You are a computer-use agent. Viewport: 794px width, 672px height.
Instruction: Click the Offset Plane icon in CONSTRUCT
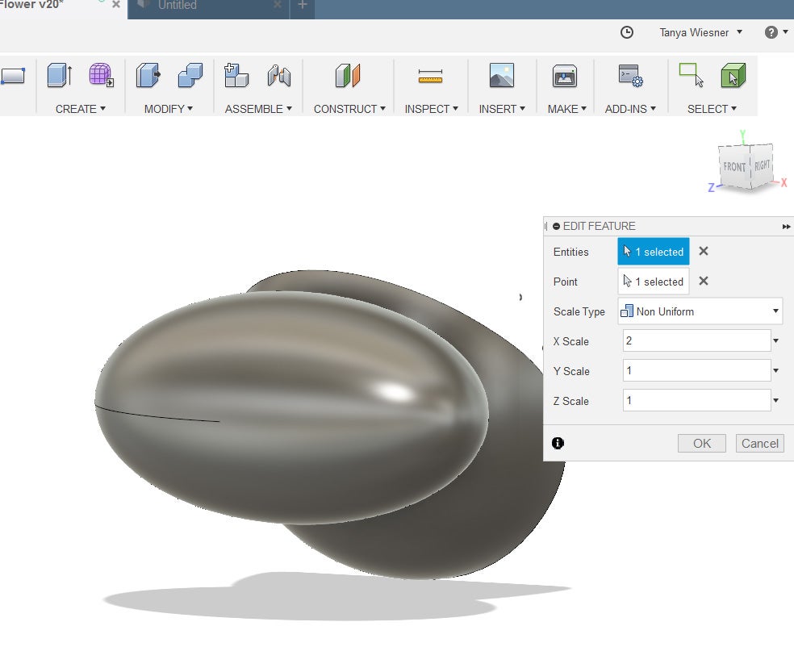point(348,76)
